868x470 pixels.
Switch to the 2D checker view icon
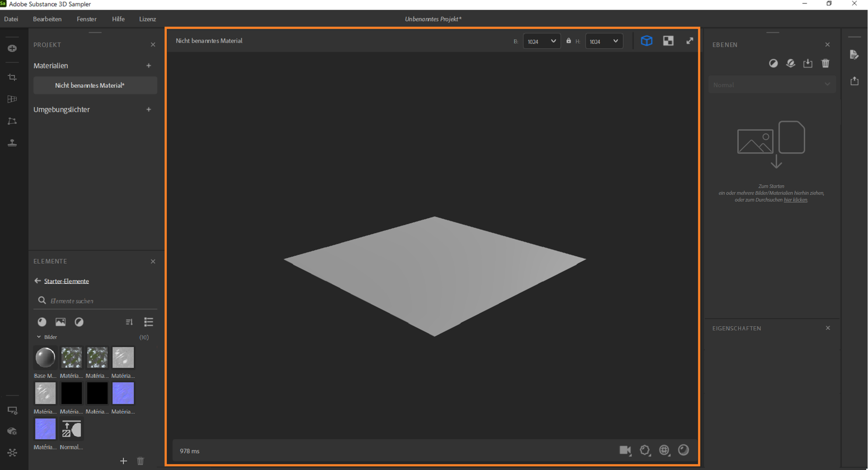click(668, 41)
